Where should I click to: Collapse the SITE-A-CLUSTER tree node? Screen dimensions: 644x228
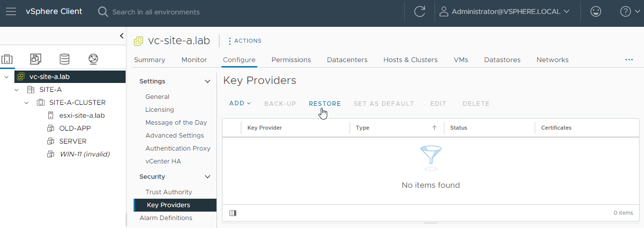[26, 102]
